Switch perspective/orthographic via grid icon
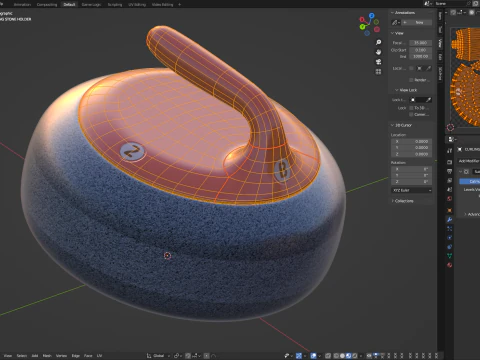 pyautogui.click(x=378, y=72)
